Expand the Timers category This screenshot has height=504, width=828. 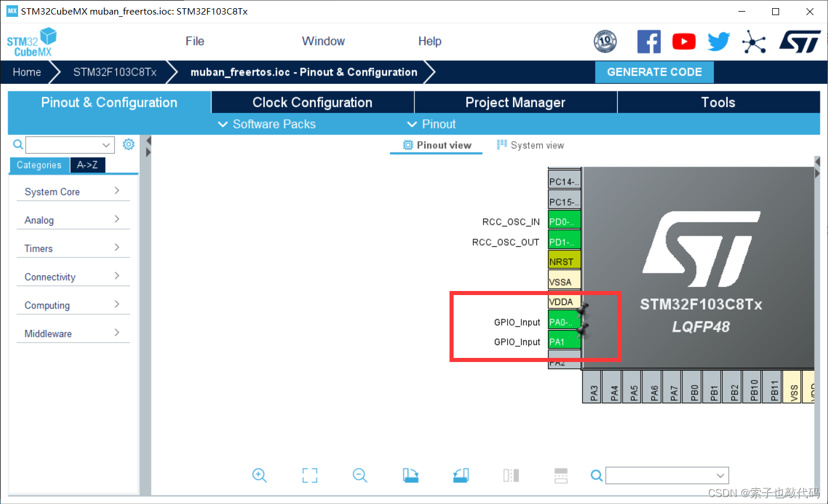[x=73, y=249]
